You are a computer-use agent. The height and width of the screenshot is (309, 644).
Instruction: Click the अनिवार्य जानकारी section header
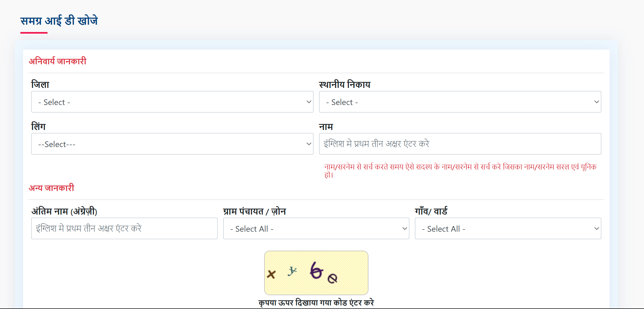pyautogui.click(x=58, y=61)
